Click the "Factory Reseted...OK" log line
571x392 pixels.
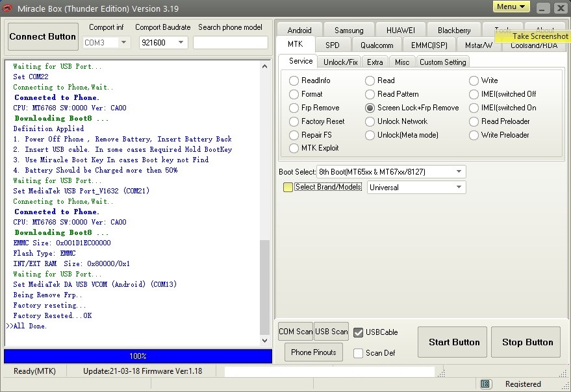pos(53,315)
